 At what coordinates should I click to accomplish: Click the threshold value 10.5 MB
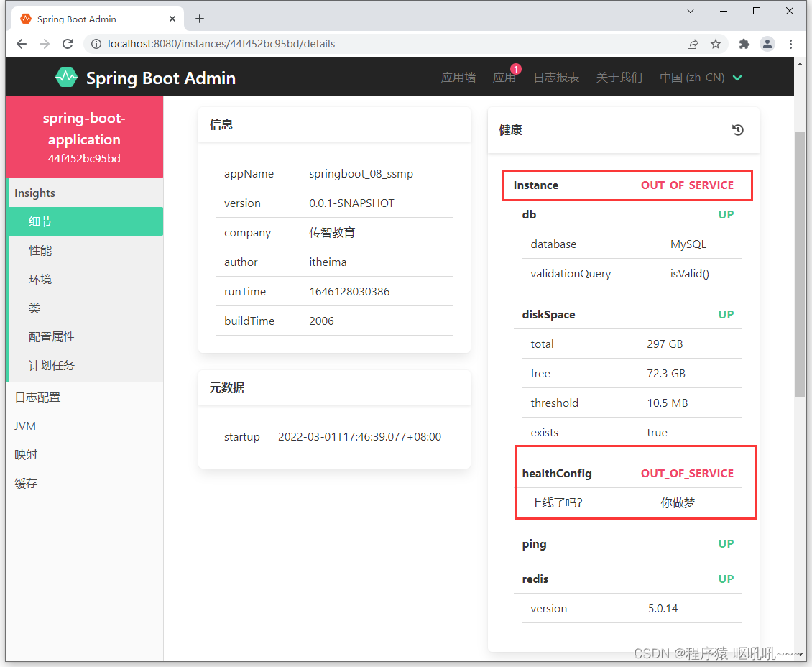(x=668, y=403)
